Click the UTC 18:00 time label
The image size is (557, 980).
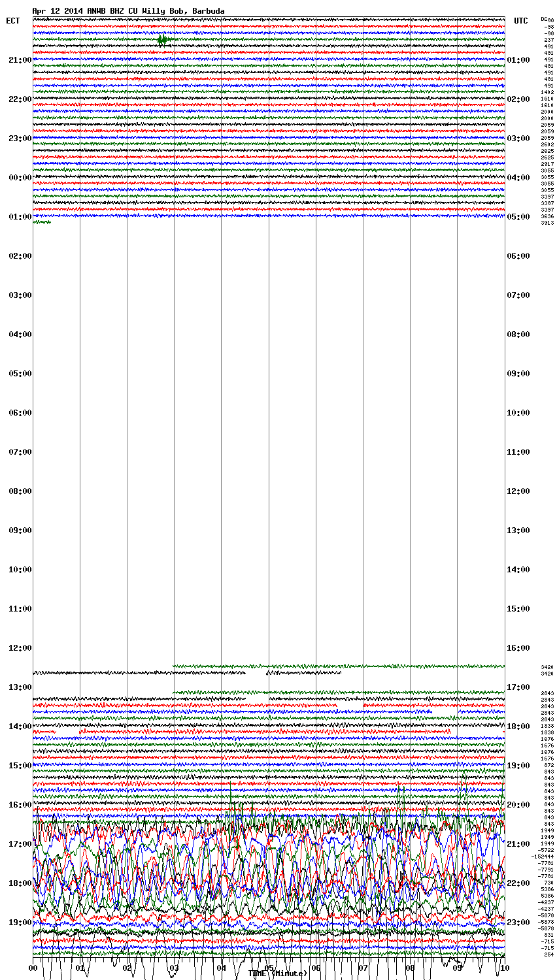point(518,727)
